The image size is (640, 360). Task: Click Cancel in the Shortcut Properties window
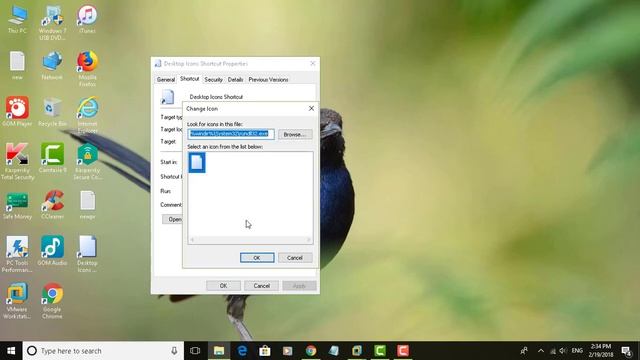(x=262, y=286)
